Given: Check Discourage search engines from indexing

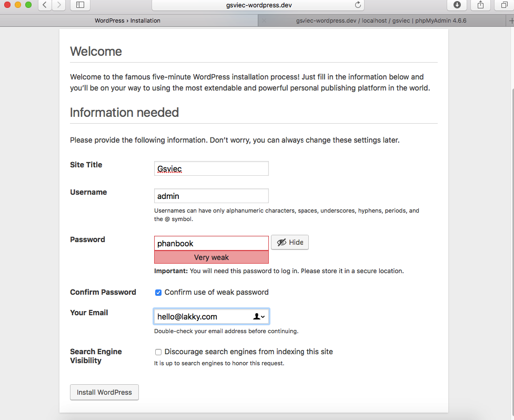Looking at the screenshot, I should (x=158, y=352).
